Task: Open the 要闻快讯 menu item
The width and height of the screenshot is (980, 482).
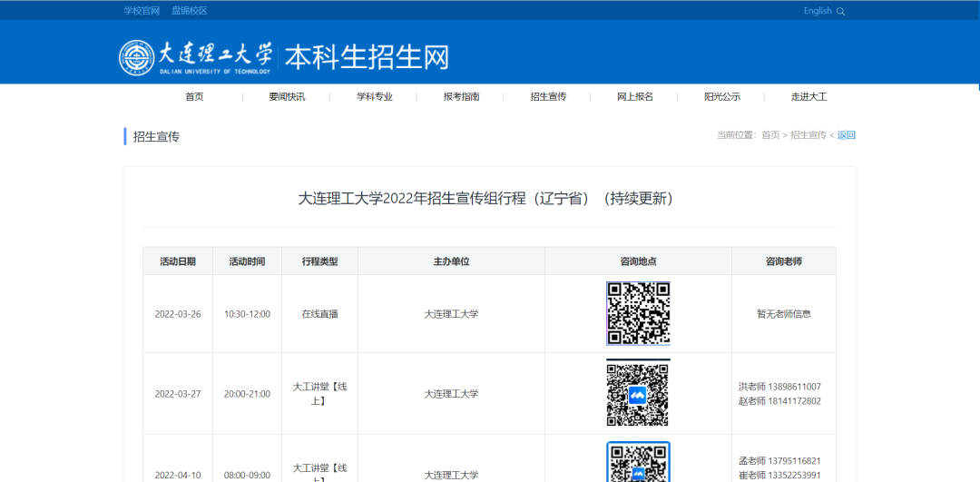Action: click(x=287, y=97)
